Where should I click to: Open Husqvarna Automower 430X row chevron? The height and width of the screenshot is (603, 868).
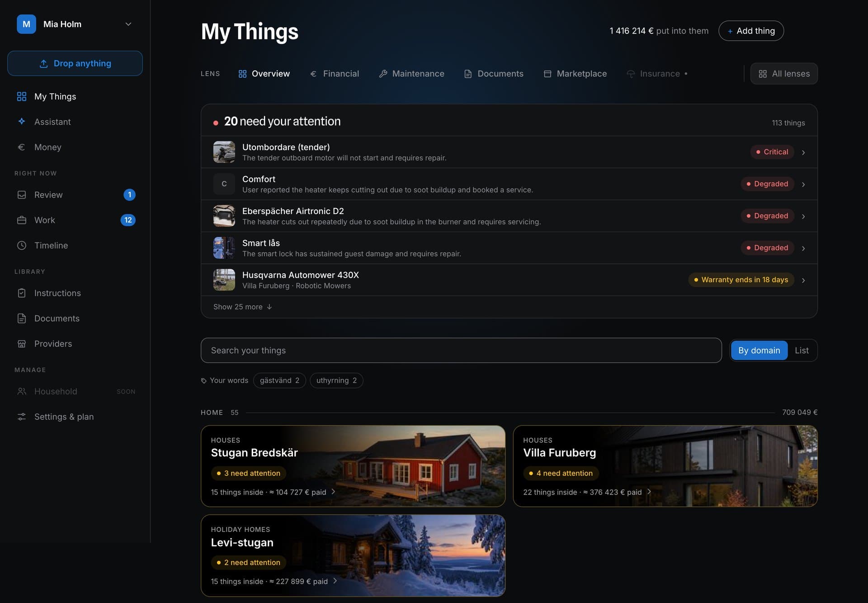click(x=803, y=280)
